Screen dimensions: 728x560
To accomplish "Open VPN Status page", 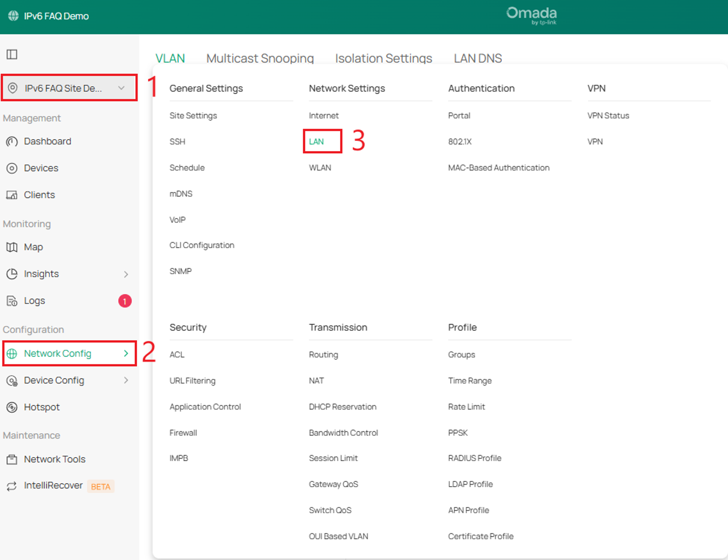I will 608,116.
